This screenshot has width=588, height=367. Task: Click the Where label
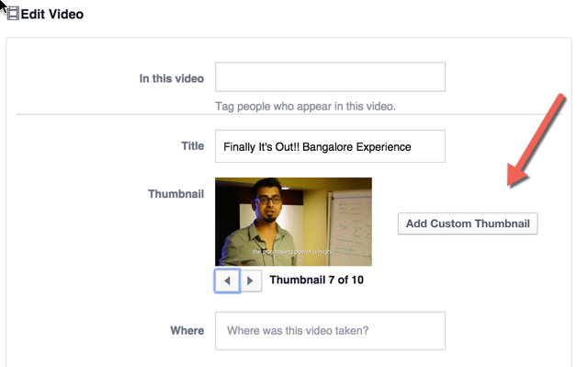pos(187,330)
